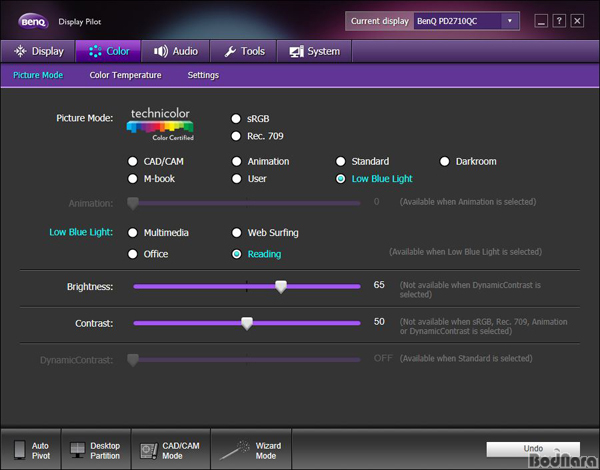Select Low Blue Light picture mode

pos(341,179)
